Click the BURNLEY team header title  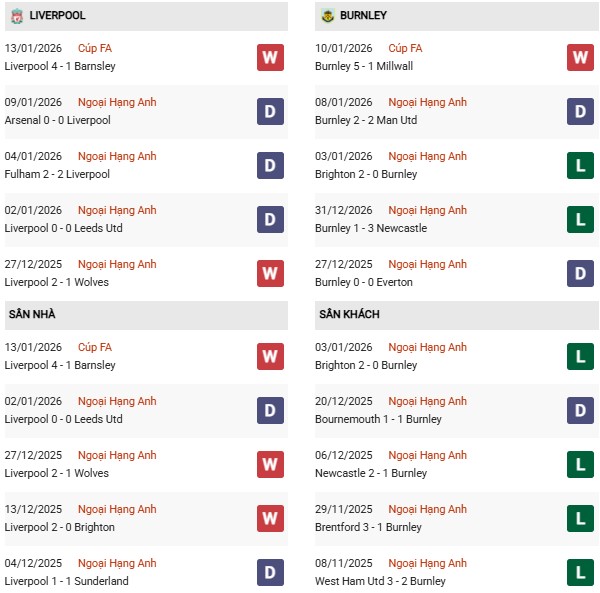pyautogui.click(x=363, y=16)
